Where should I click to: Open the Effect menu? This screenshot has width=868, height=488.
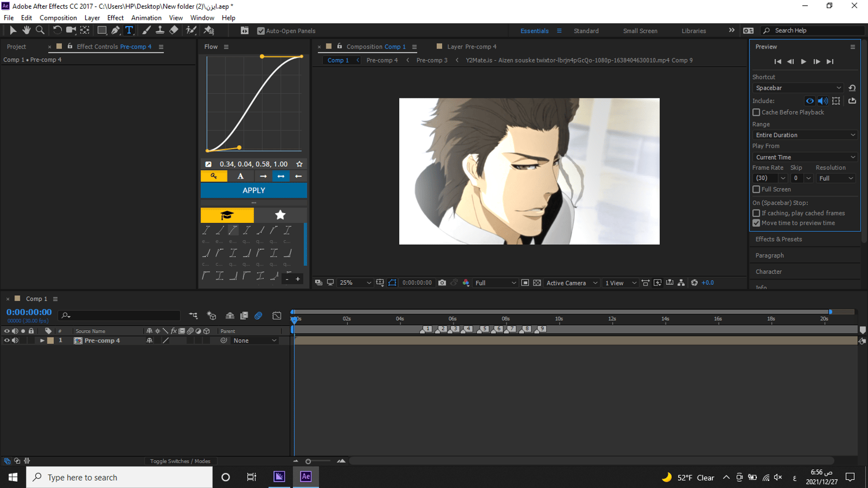pyautogui.click(x=115, y=18)
